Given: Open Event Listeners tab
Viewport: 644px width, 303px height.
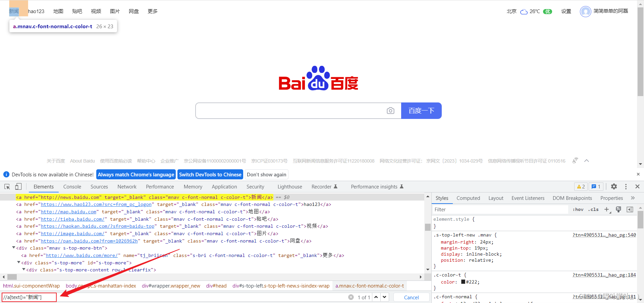Looking at the screenshot, I should coord(528,198).
